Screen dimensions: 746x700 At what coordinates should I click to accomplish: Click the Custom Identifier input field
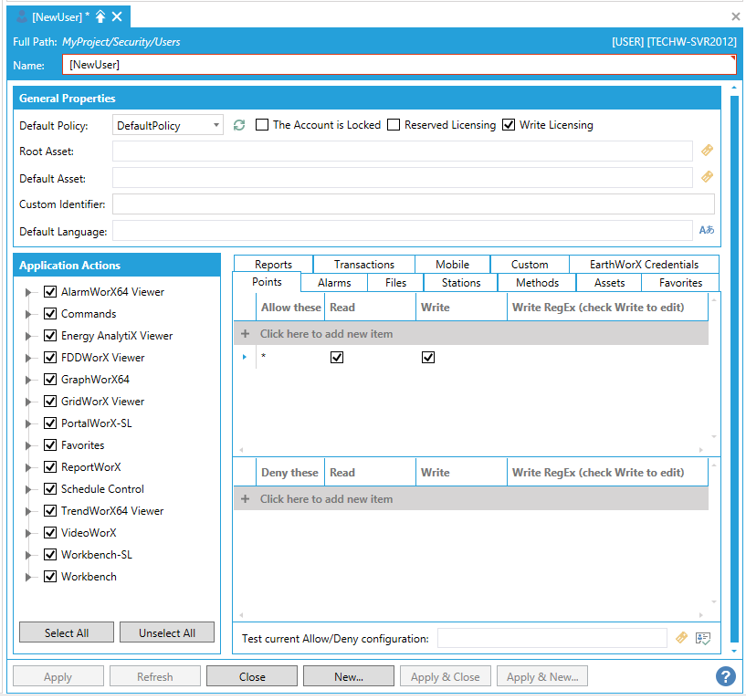(x=413, y=204)
